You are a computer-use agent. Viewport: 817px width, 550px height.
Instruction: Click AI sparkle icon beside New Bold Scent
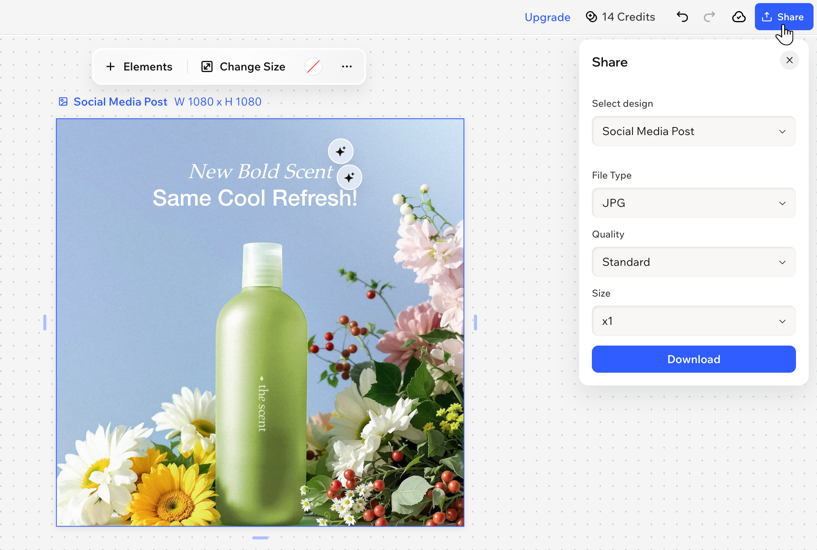click(341, 152)
